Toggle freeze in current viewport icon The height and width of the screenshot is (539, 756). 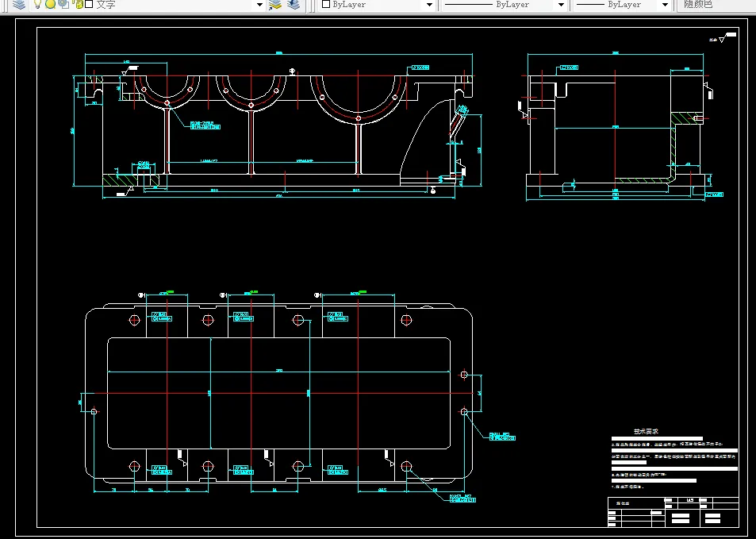point(63,4)
